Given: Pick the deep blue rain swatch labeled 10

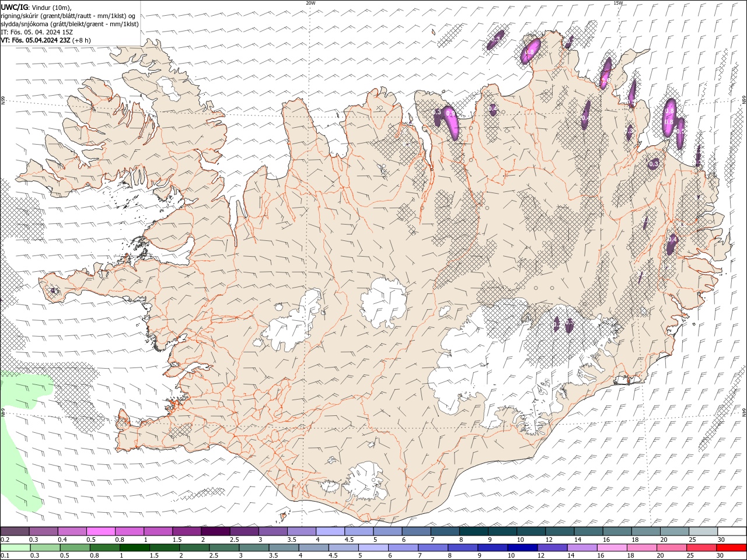Looking at the screenshot, I should click(522, 548).
